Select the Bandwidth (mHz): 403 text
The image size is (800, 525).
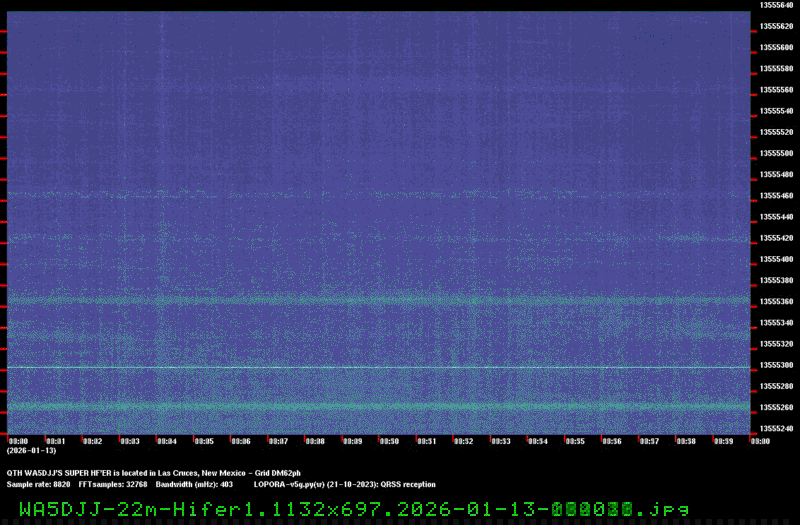(194, 483)
